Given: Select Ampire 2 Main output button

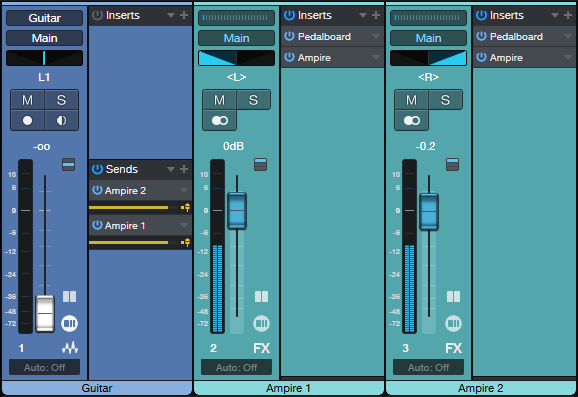Looking at the screenshot, I should 429,38.
